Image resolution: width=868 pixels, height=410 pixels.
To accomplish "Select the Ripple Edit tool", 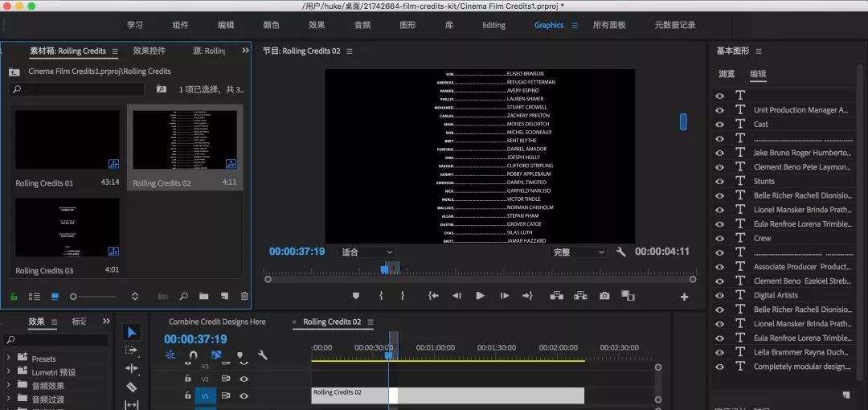I will 132,368.
